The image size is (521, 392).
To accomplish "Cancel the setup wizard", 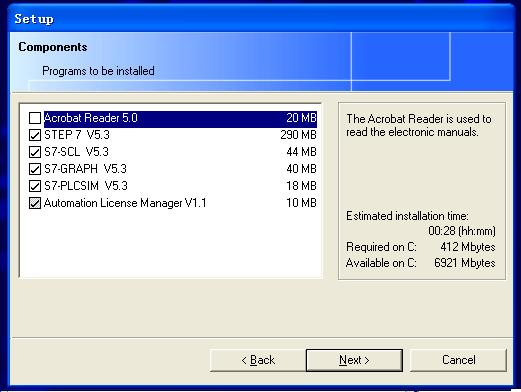I will 458,360.
